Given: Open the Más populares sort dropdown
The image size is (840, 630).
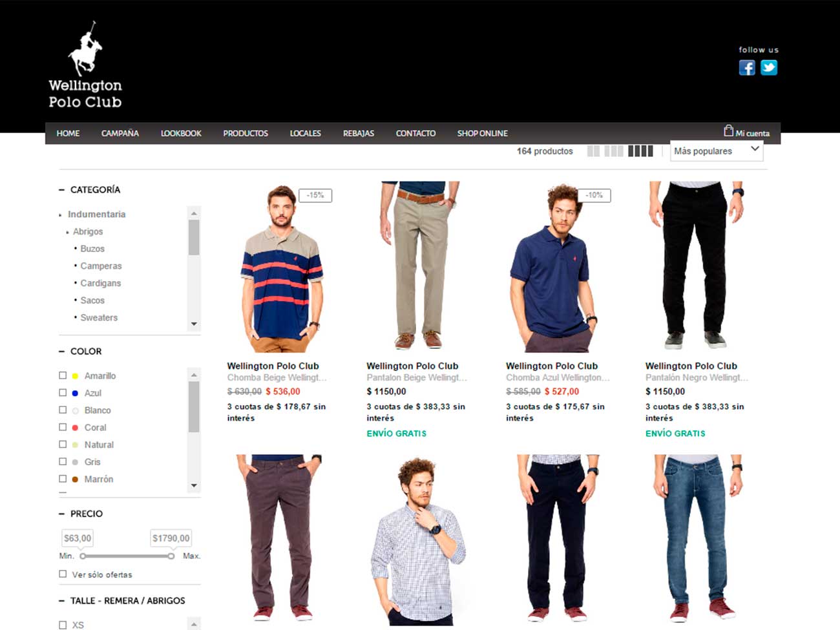Looking at the screenshot, I should 717,151.
